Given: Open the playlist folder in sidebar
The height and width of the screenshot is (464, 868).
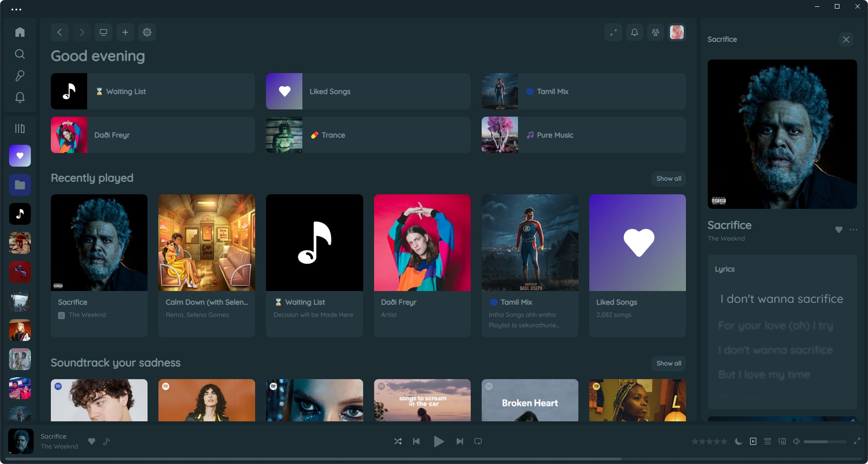Looking at the screenshot, I should tap(20, 185).
